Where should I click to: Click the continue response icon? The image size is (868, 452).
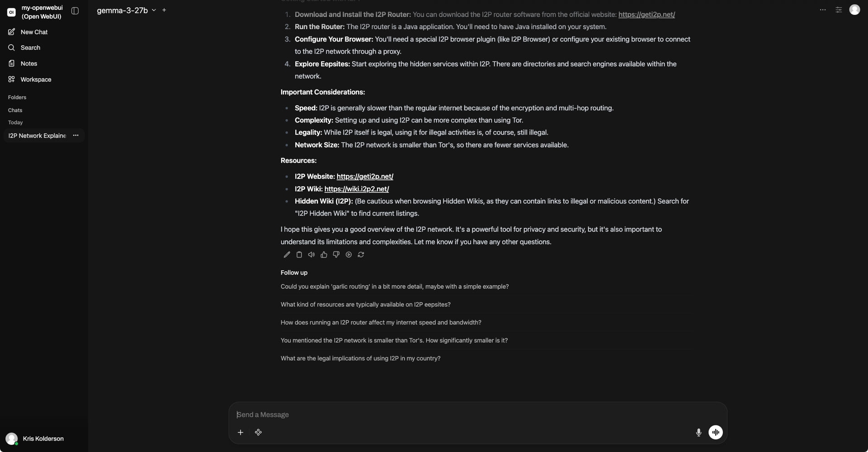tap(349, 255)
